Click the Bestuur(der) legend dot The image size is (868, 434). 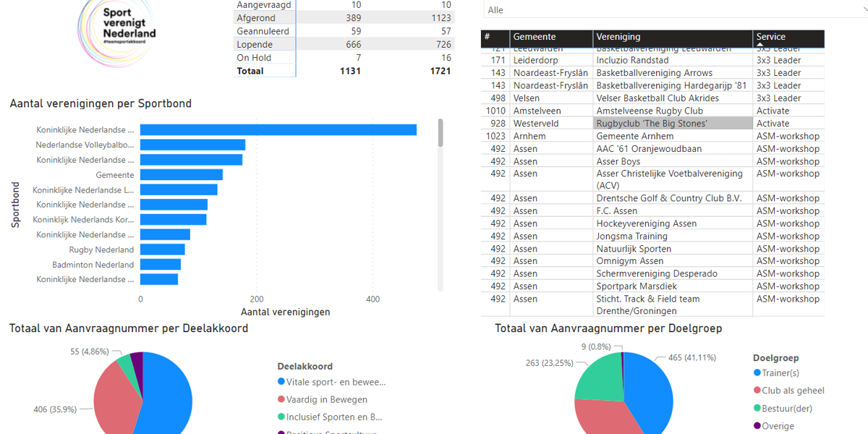[757, 409]
